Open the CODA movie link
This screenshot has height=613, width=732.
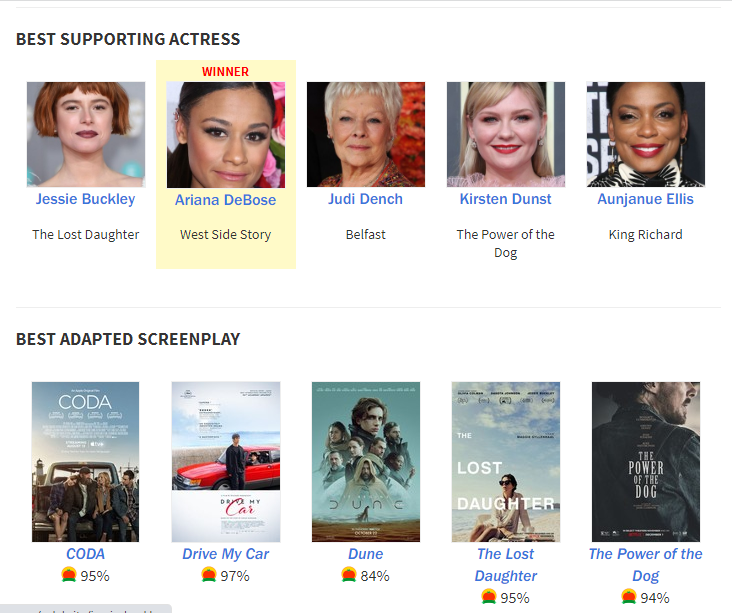click(x=85, y=554)
